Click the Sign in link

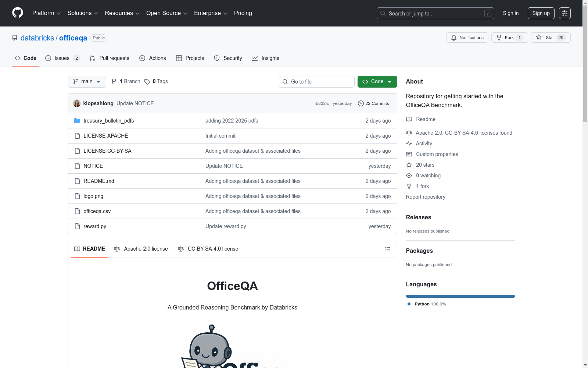click(511, 13)
